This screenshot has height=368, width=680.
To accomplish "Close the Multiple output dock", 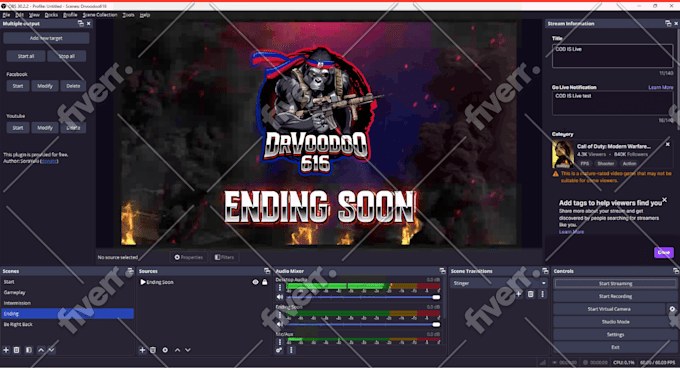I will point(88,23).
